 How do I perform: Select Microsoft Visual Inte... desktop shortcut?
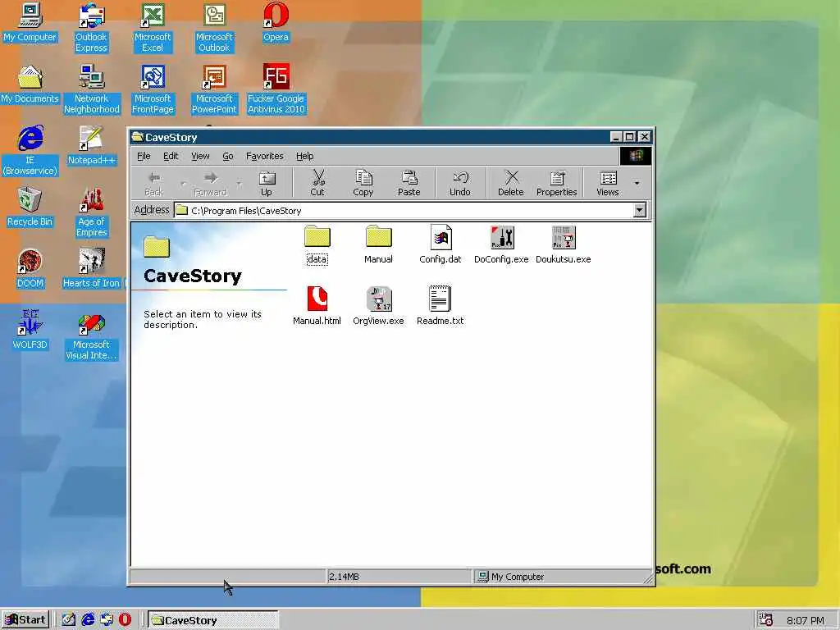tap(91, 336)
